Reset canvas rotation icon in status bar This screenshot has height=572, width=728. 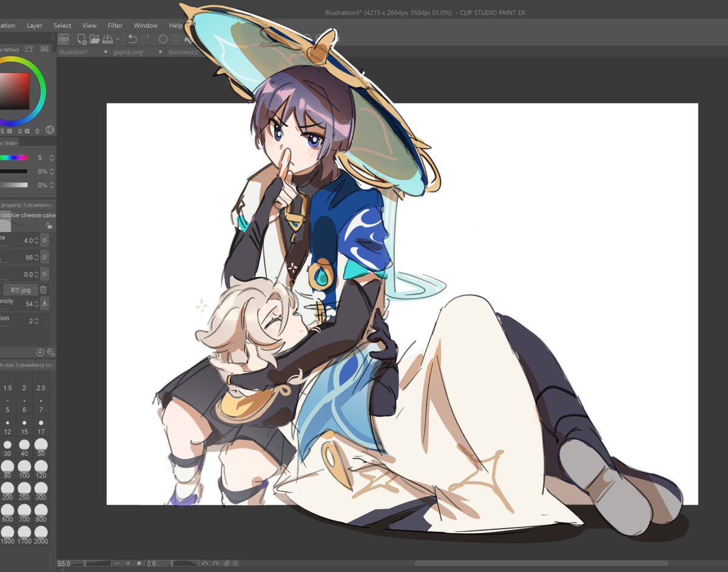(x=226, y=564)
